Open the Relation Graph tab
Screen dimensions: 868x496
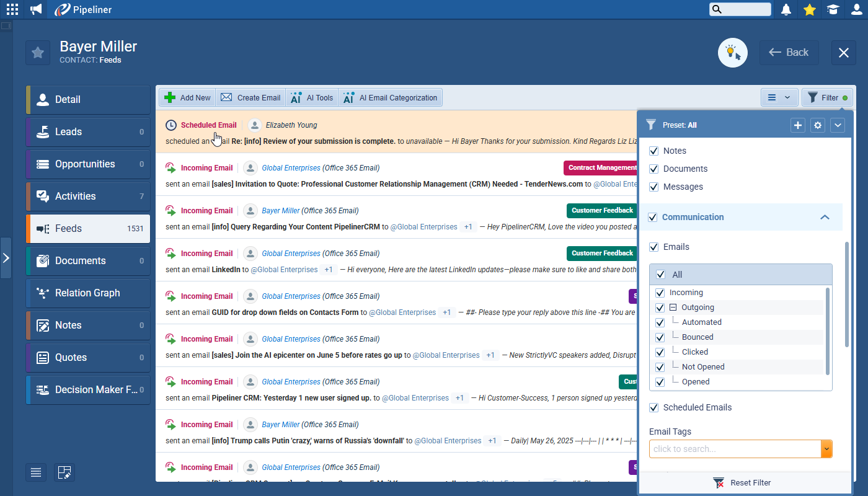[x=88, y=293]
